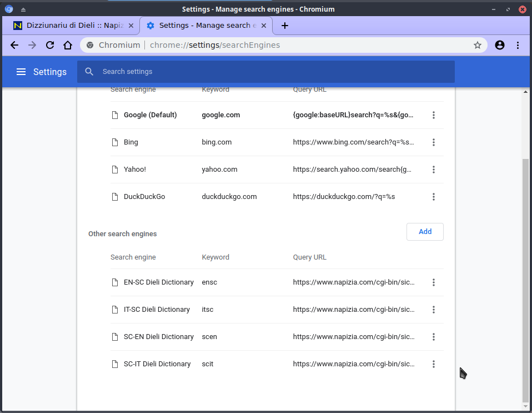Click the keep-above arrow in title bar

pos(23,9)
